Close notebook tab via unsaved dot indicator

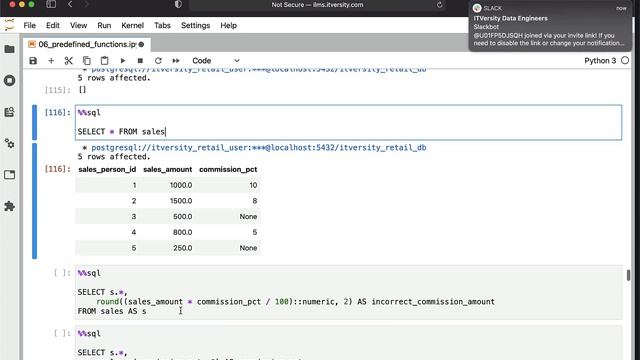coord(141,44)
